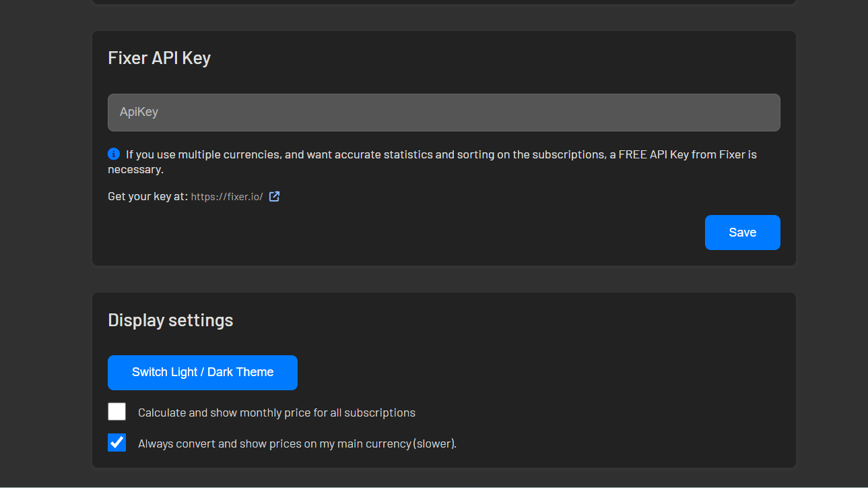The height and width of the screenshot is (488, 868).
Task: Click the white checkmark in the ticked checkbox
Action: 117,442
